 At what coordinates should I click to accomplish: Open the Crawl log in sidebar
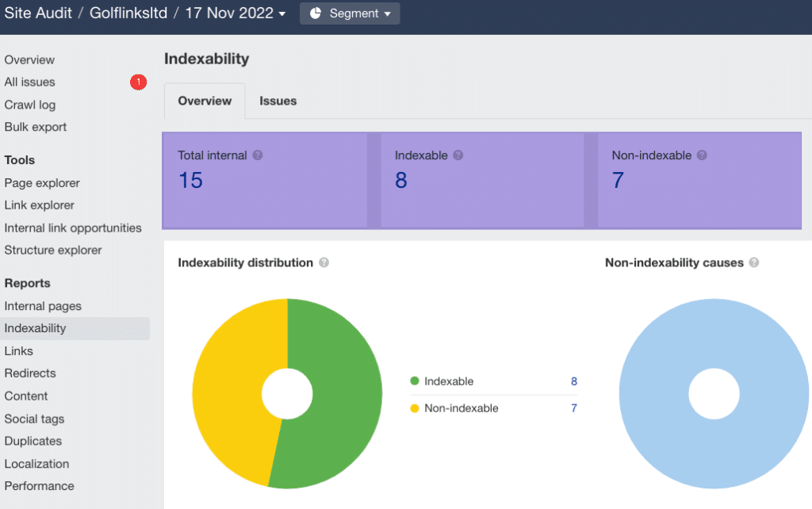(x=30, y=105)
